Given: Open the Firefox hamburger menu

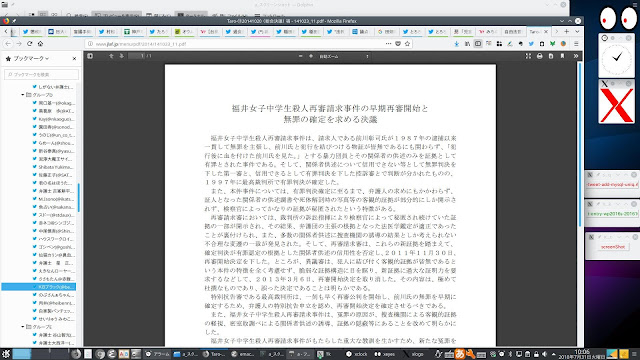Looking at the screenshot, I should tap(576, 44).
